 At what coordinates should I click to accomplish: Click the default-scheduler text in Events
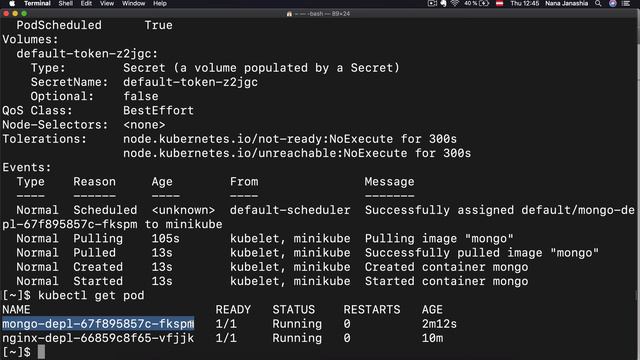click(x=290, y=210)
